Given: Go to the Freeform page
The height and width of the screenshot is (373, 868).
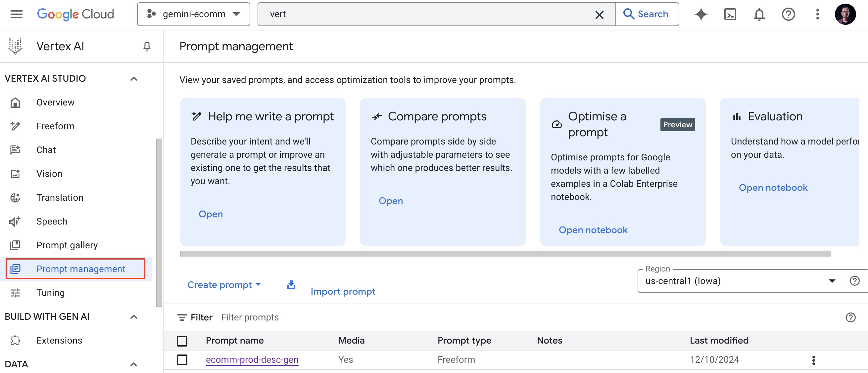Looking at the screenshot, I should 55,126.
